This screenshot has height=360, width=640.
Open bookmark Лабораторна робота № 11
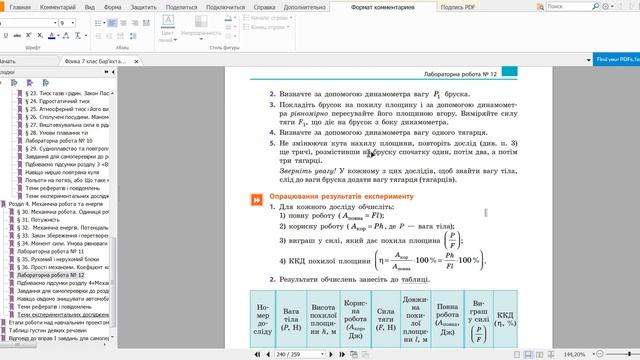50,251
